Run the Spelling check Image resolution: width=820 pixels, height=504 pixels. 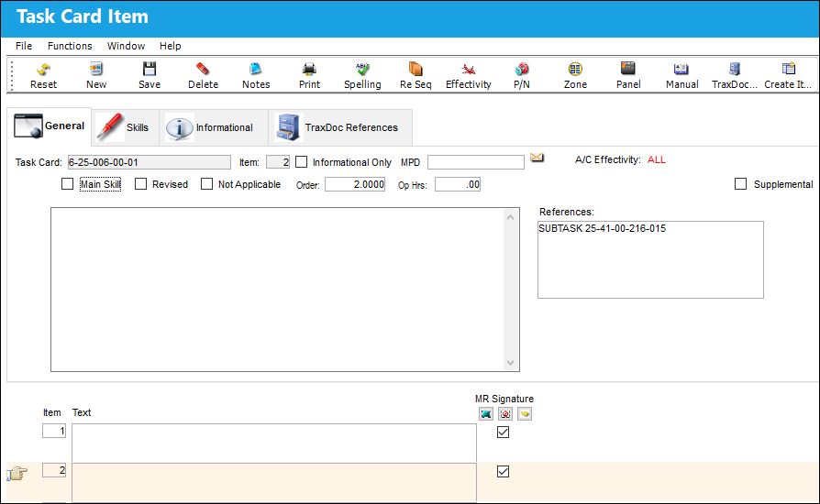362,69
